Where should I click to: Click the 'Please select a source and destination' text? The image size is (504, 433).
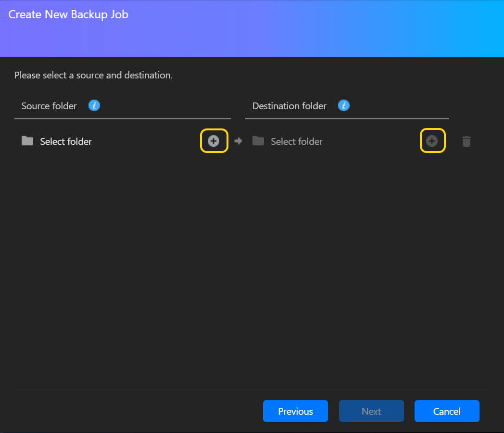[x=93, y=76]
